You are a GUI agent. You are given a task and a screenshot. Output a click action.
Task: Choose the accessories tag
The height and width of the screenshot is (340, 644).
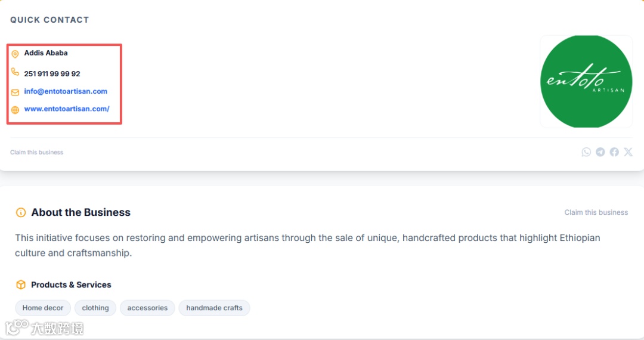[x=147, y=308]
